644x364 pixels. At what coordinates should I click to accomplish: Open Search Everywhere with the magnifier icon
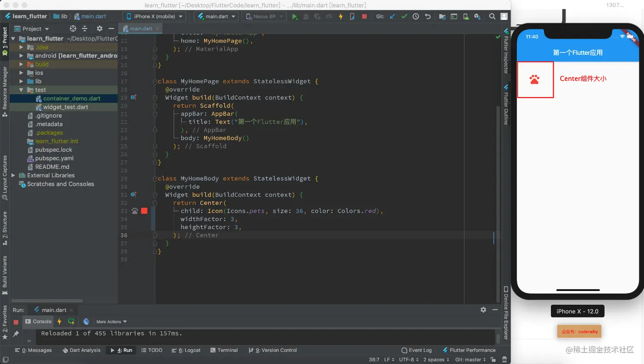click(492, 17)
